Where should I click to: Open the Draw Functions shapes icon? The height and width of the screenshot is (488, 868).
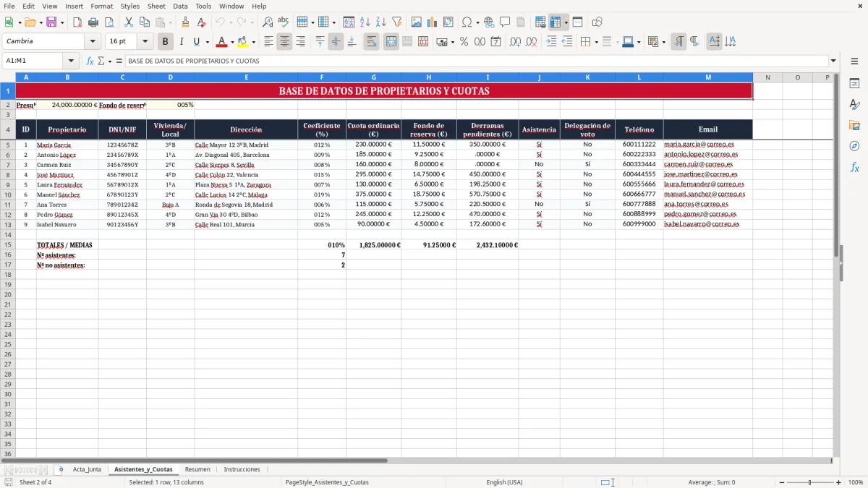coord(597,22)
